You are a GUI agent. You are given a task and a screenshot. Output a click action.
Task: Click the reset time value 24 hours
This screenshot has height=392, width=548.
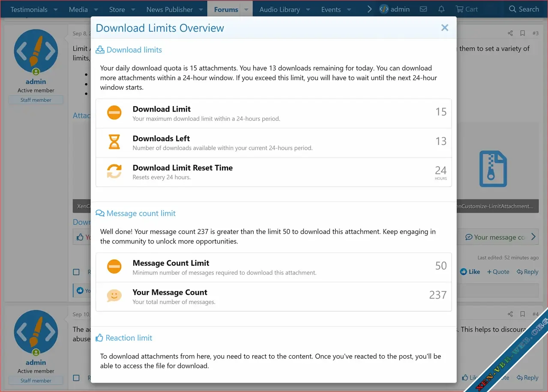pos(441,172)
